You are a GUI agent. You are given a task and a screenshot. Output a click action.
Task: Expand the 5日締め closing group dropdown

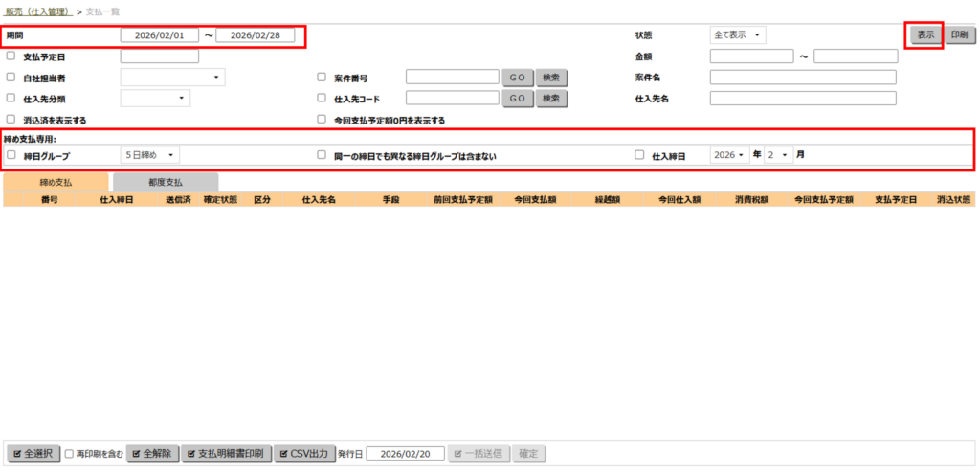[150, 154]
